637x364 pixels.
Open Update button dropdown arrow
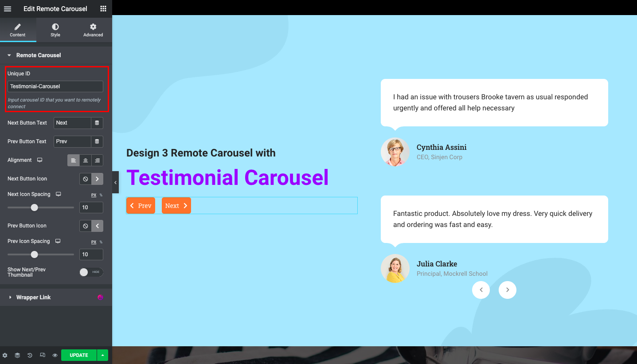coord(102,355)
